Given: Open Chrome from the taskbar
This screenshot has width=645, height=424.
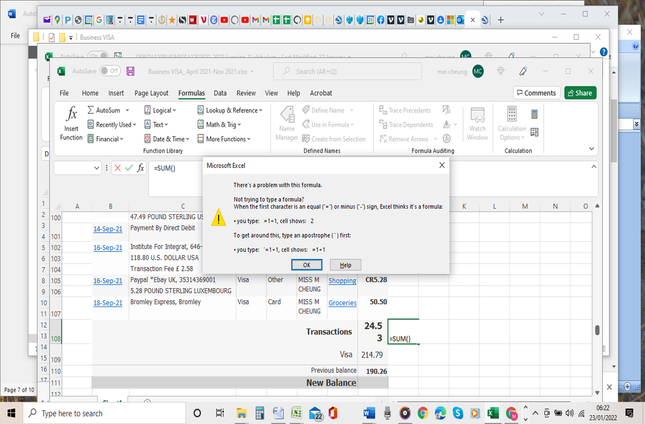Looking at the screenshot, I should [422, 413].
